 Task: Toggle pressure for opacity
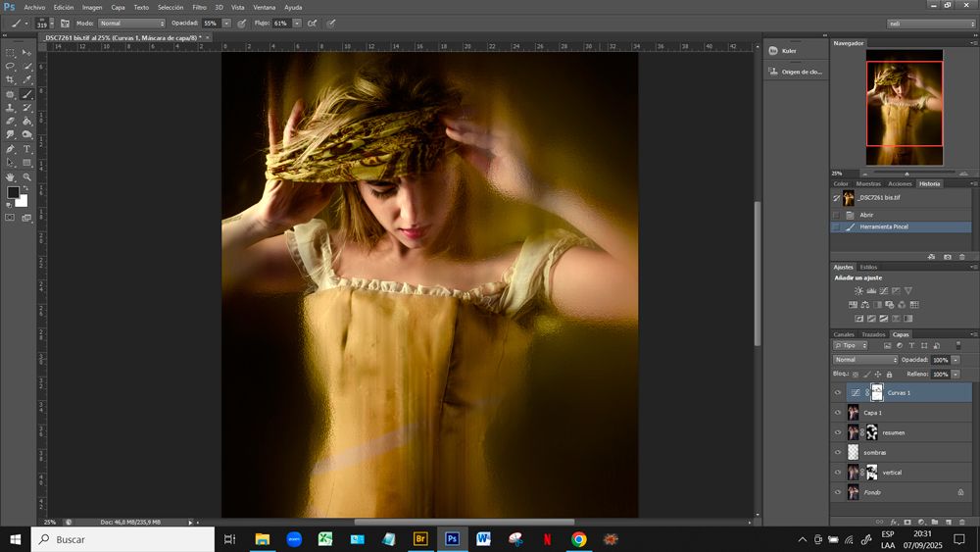pyautogui.click(x=242, y=24)
